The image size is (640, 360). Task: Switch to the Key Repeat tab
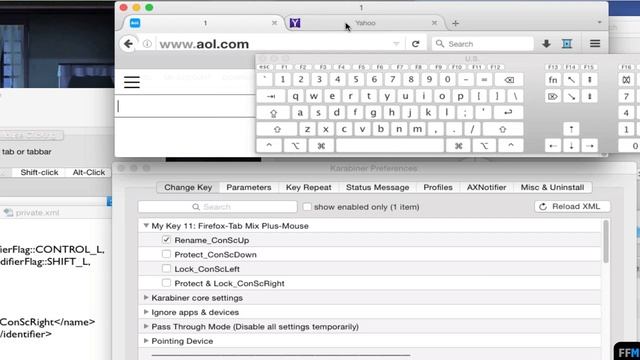[x=309, y=187]
